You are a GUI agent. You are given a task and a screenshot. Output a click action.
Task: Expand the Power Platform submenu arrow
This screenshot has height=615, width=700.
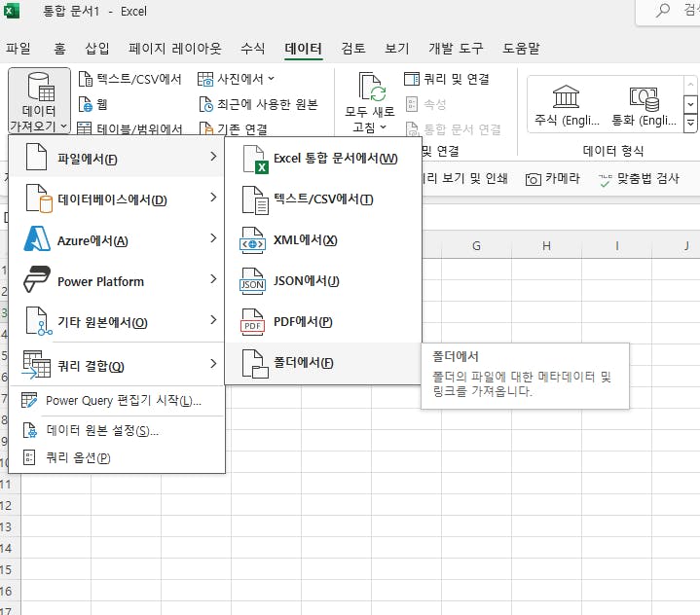coord(213,279)
